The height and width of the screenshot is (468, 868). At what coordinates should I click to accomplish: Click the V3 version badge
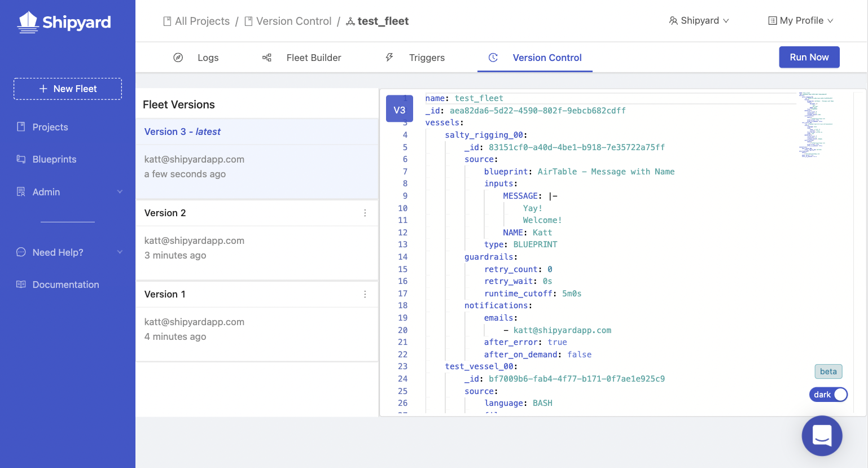click(400, 110)
